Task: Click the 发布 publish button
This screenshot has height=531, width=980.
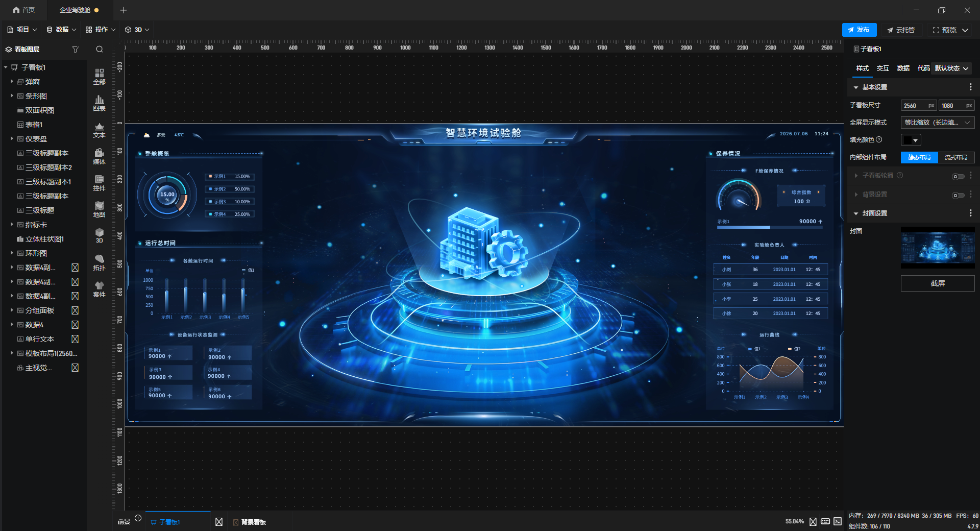Action: tap(859, 30)
